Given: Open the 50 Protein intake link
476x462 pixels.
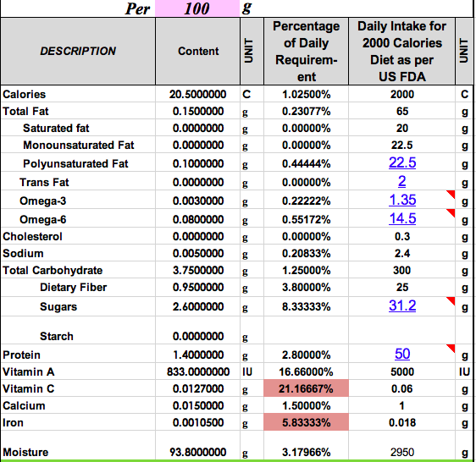Looking at the screenshot, I should (x=402, y=354).
